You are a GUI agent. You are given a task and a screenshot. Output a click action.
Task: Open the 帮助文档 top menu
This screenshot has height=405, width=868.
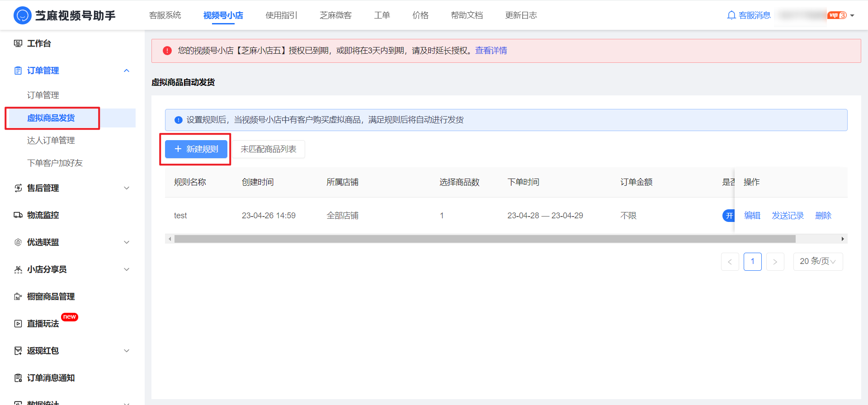[x=467, y=15]
